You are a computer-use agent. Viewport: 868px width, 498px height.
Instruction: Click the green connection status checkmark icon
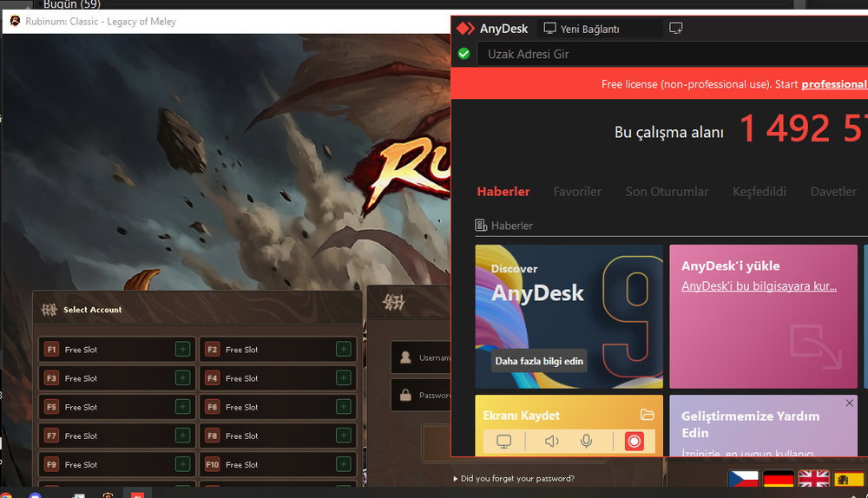coord(464,54)
